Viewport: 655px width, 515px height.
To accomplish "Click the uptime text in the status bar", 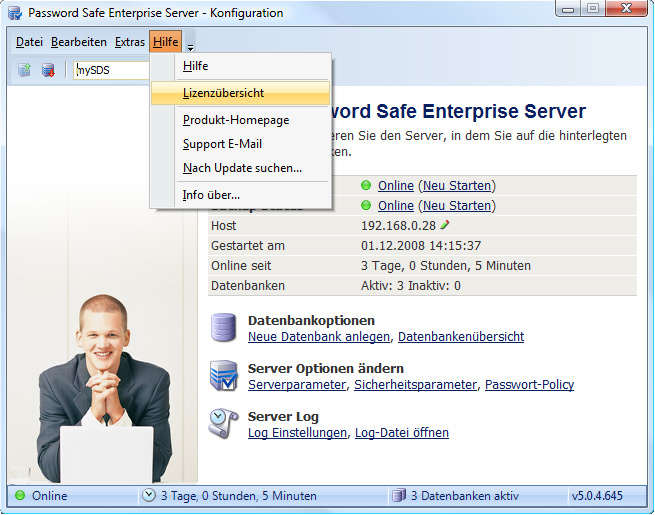I will [239, 496].
